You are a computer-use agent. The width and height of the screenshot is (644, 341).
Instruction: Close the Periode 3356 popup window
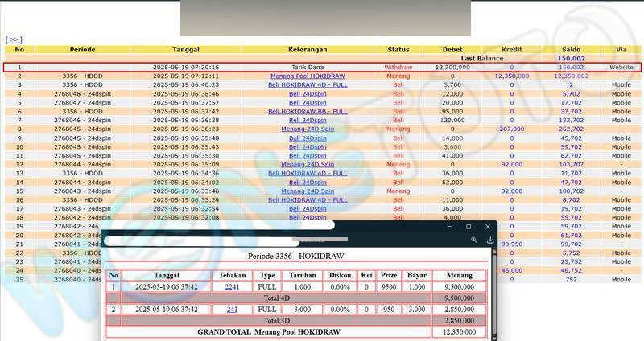tap(487, 227)
